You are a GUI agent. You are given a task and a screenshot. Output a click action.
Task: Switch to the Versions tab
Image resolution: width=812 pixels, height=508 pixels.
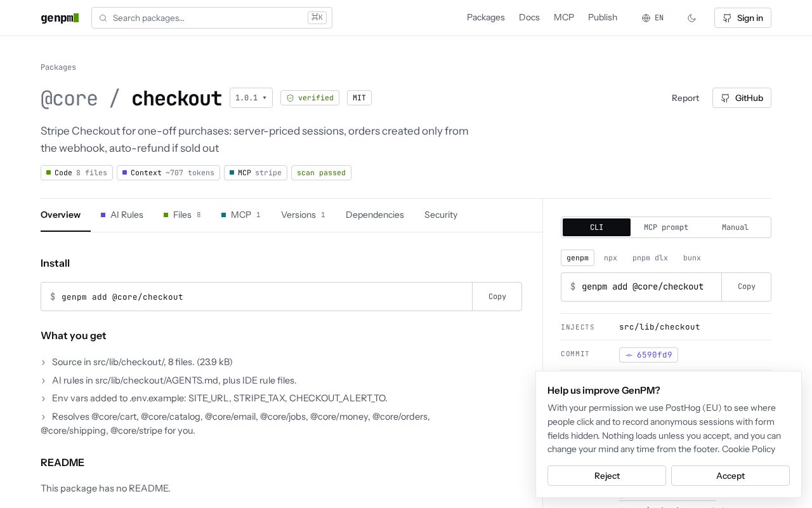coord(303,215)
